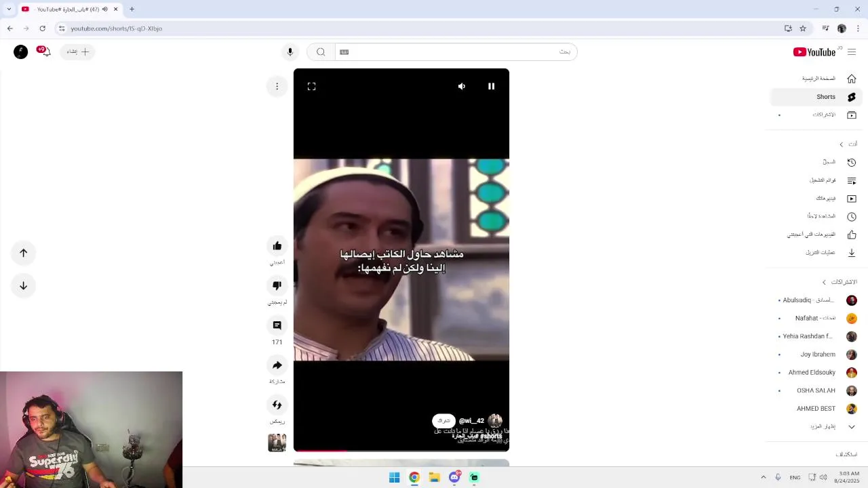Open the OSHA SALAH subscription channel
The height and width of the screenshot is (488, 868).
click(x=816, y=390)
